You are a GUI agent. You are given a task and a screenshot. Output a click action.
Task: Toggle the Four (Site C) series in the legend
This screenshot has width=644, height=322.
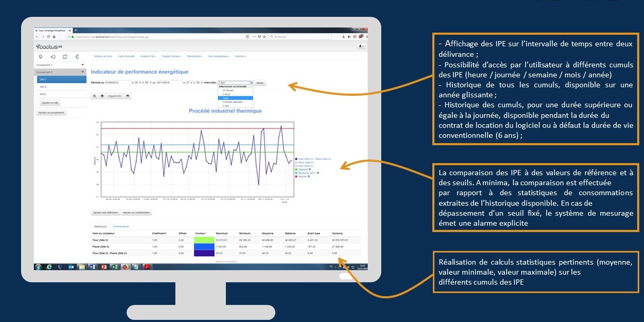point(305,166)
